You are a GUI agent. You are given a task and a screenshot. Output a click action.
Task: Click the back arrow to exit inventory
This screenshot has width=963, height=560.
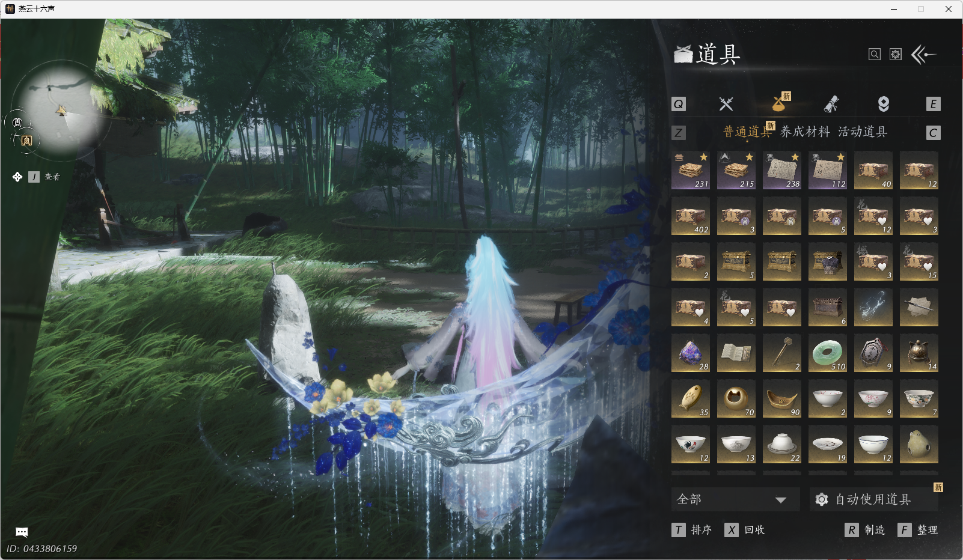pyautogui.click(x=924, y=55)
